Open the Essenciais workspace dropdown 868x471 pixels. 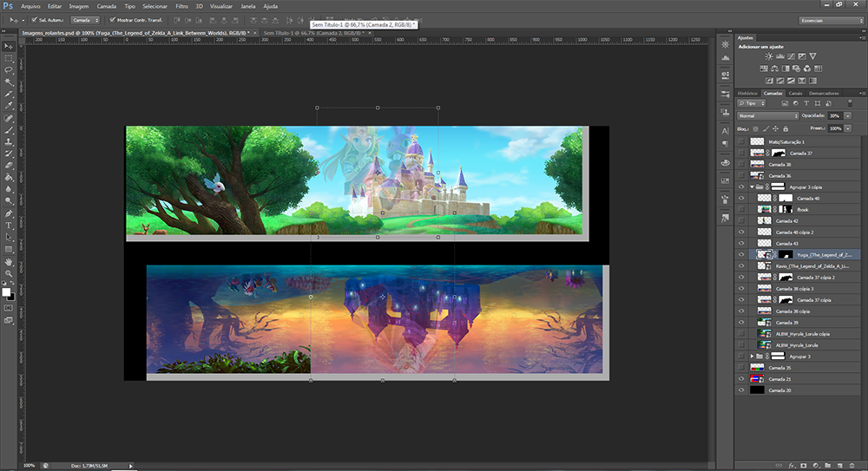click(x=831, y=21)
